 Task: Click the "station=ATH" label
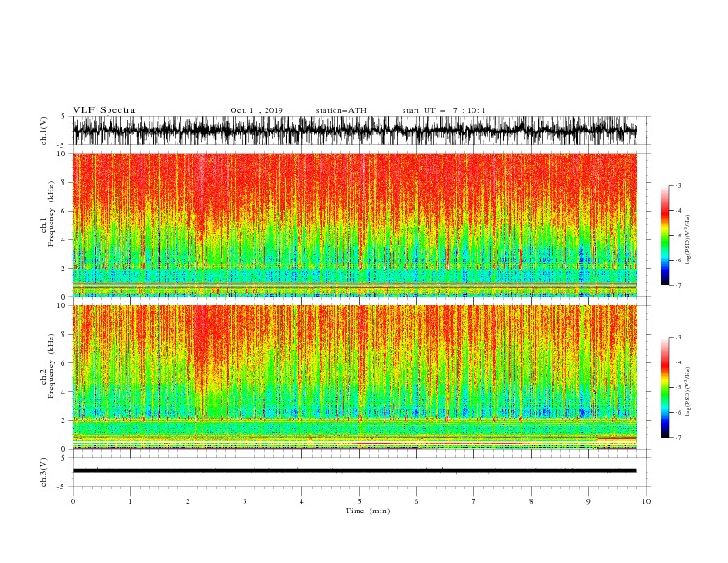[x=341, y=110]
